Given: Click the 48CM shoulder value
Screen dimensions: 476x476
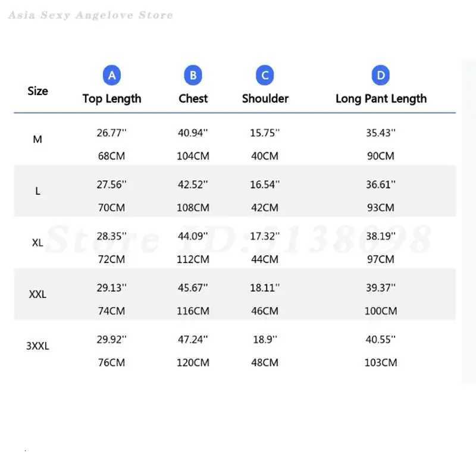Looking at the screenshot, I should [x=264, y=362].
